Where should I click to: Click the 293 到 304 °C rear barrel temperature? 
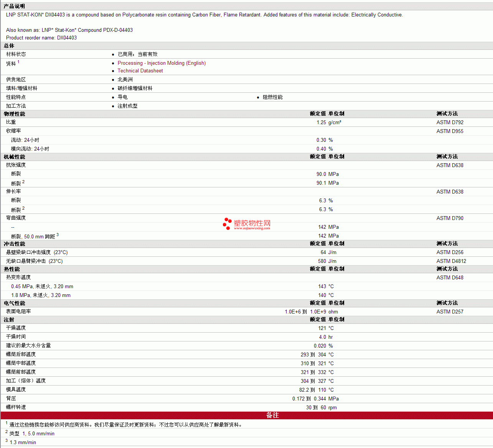point(317,355)
